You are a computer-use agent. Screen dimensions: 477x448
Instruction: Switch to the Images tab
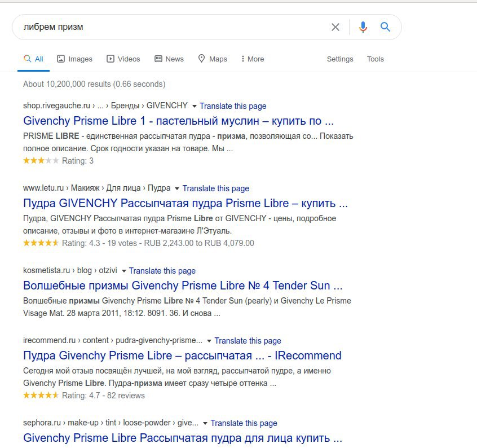[74, 59]
